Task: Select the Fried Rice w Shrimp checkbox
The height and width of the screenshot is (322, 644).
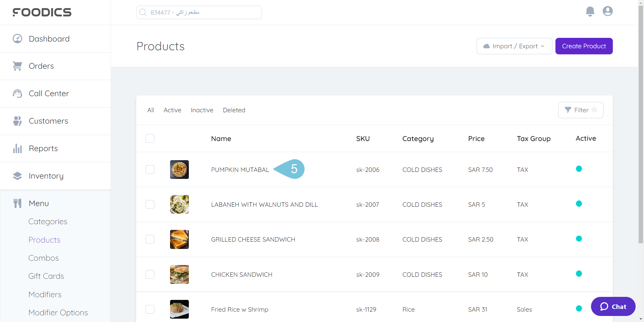Action: click(x=150, y=309)
